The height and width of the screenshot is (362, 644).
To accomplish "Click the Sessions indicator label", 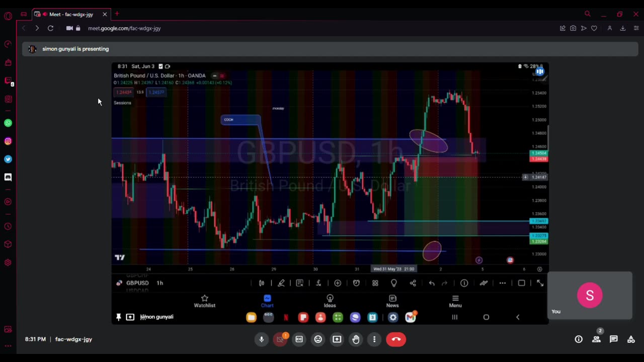I will pos(122,103).
